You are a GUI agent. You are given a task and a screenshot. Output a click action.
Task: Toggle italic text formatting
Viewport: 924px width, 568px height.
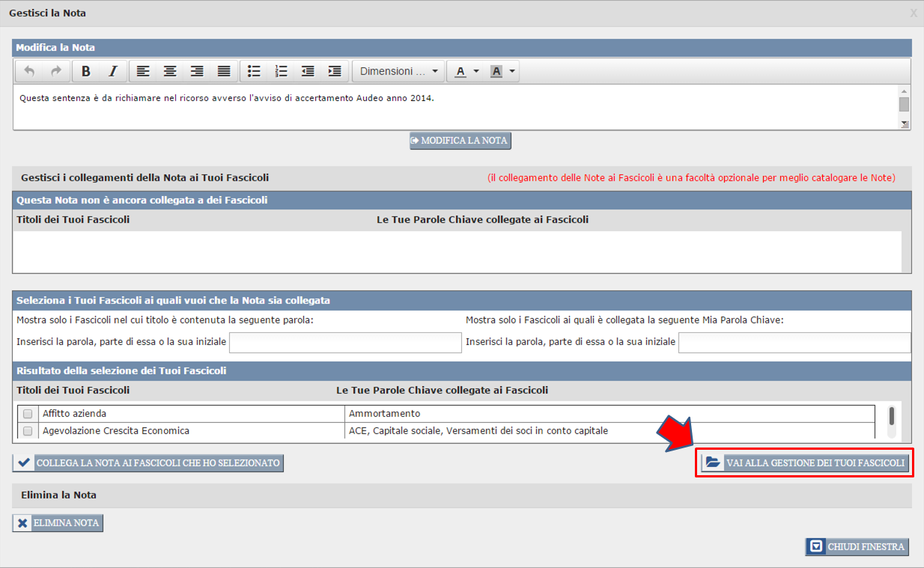(112, 71)
